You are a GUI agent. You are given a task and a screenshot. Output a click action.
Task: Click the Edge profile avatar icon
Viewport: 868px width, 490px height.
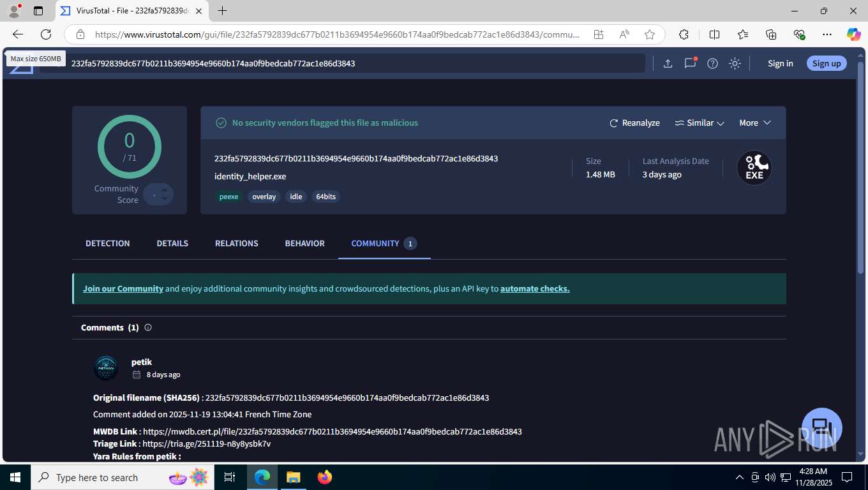(14, 11)
